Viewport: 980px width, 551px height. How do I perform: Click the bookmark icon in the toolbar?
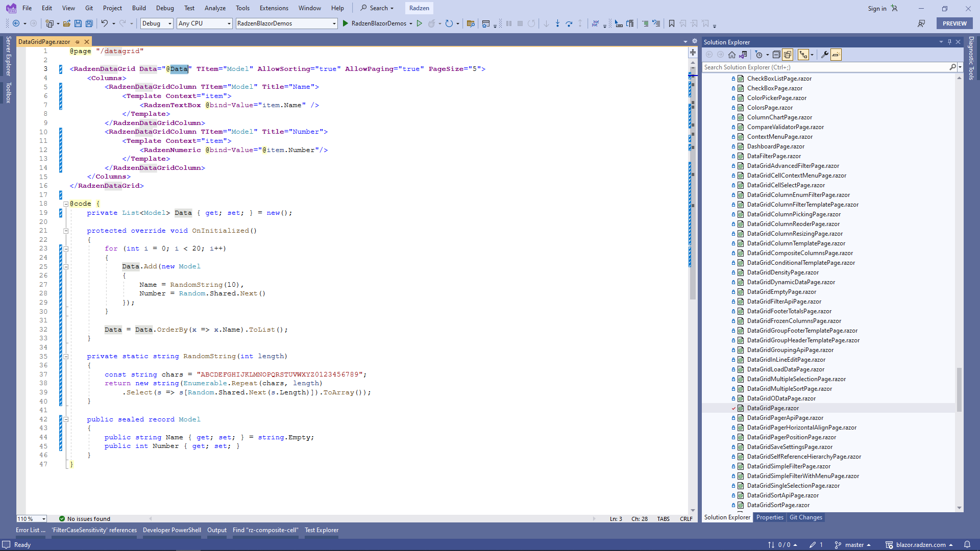coord(672,23)
